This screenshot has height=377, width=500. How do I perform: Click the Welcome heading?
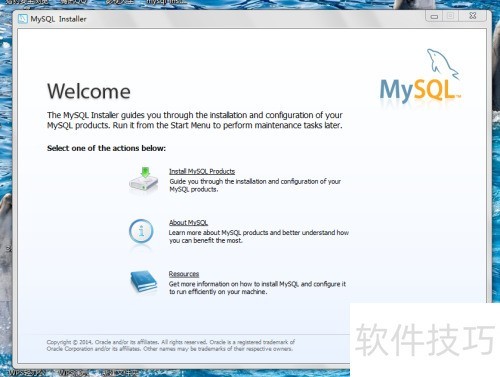click(89, 91)
